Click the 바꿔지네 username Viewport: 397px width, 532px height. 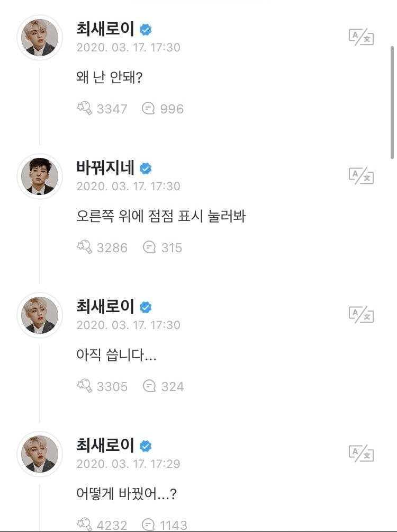tap(105, 168)
